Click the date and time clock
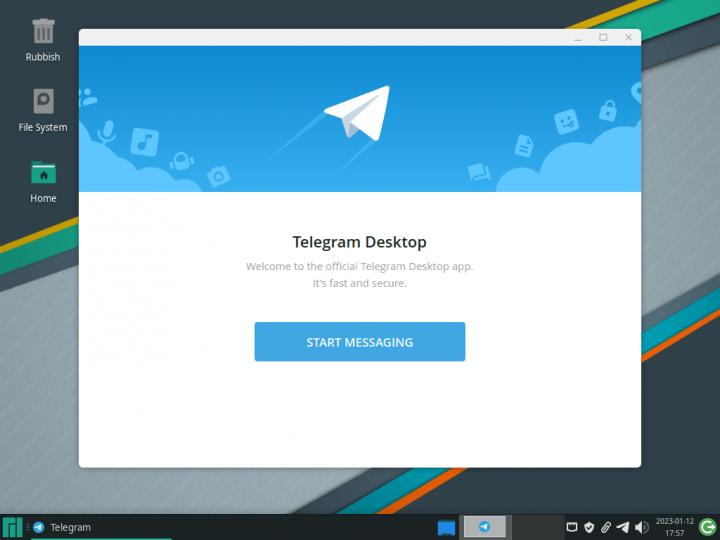The width and height of the screenshot is (720, 540). (675, 527)
